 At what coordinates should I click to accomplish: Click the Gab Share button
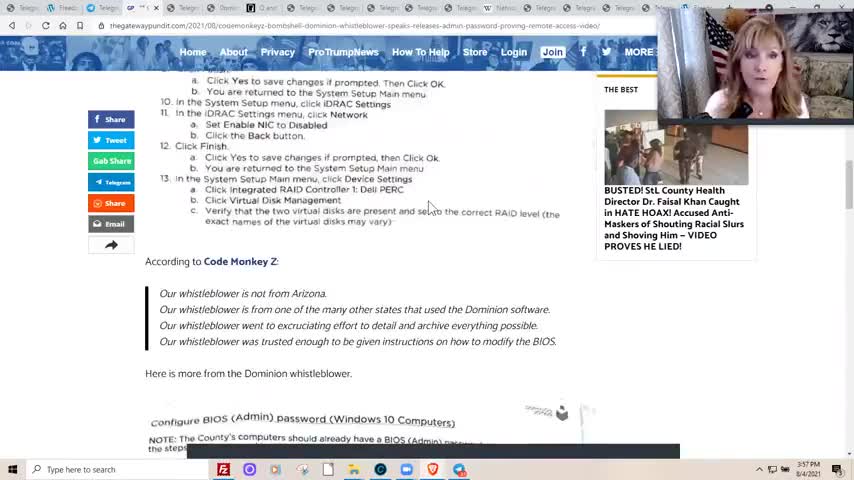pos(111,161)
